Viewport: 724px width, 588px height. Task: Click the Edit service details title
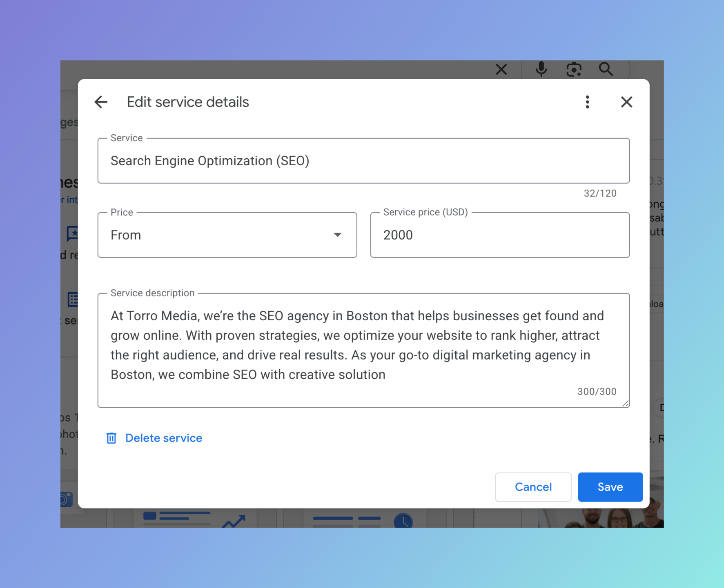click(188, 102)
